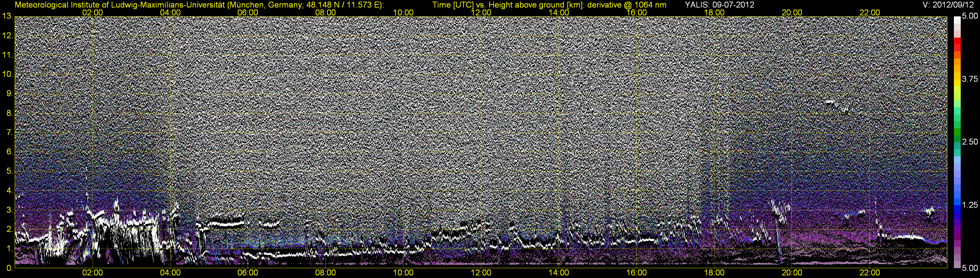Click the 0 km height axis label

(9, 268)
